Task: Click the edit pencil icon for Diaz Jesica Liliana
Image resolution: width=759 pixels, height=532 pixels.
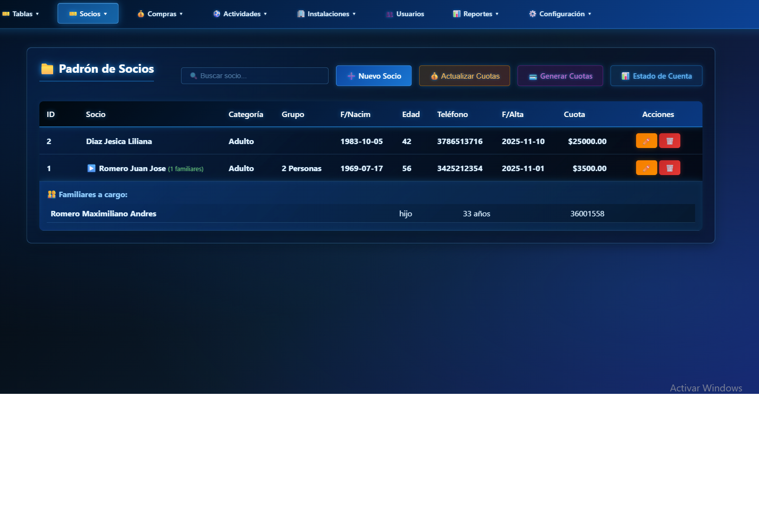Action: 646,141
